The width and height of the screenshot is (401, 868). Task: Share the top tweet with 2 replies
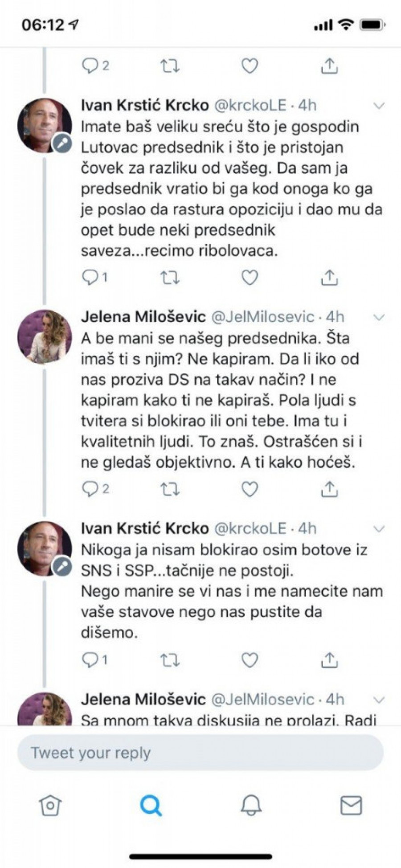click(x=329, y=66)
